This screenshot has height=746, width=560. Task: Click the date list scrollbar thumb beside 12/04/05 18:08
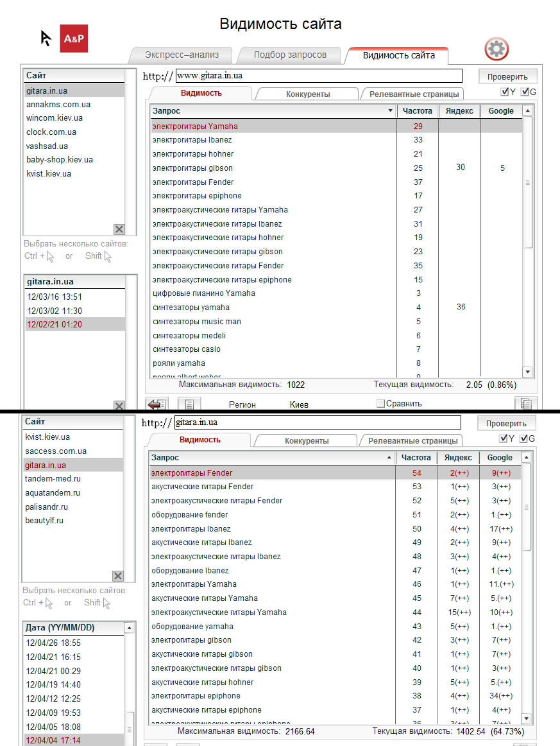(x=130, y=729)
